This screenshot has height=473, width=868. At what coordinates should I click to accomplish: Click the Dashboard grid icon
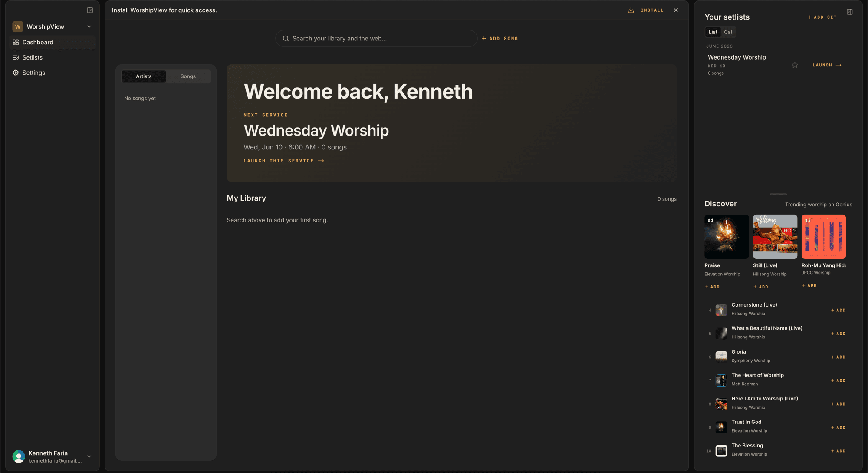(16, 42)
